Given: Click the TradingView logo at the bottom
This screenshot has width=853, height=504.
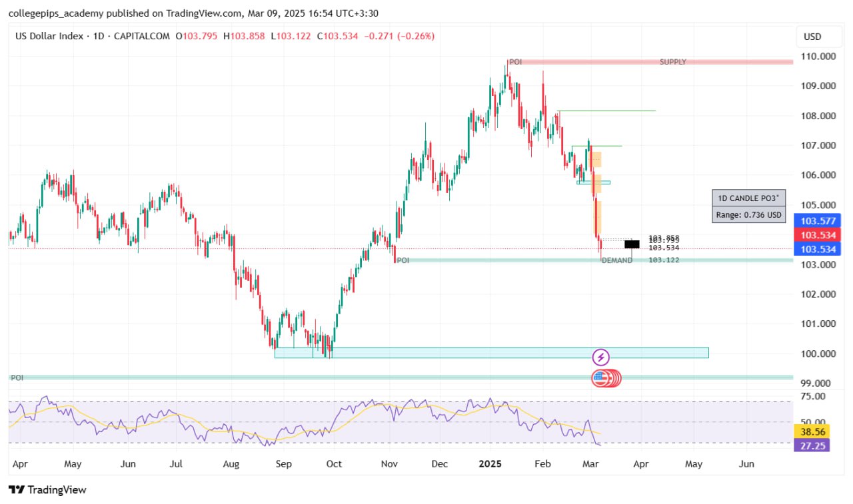Looking at the screenshot, I should [47, 490].
